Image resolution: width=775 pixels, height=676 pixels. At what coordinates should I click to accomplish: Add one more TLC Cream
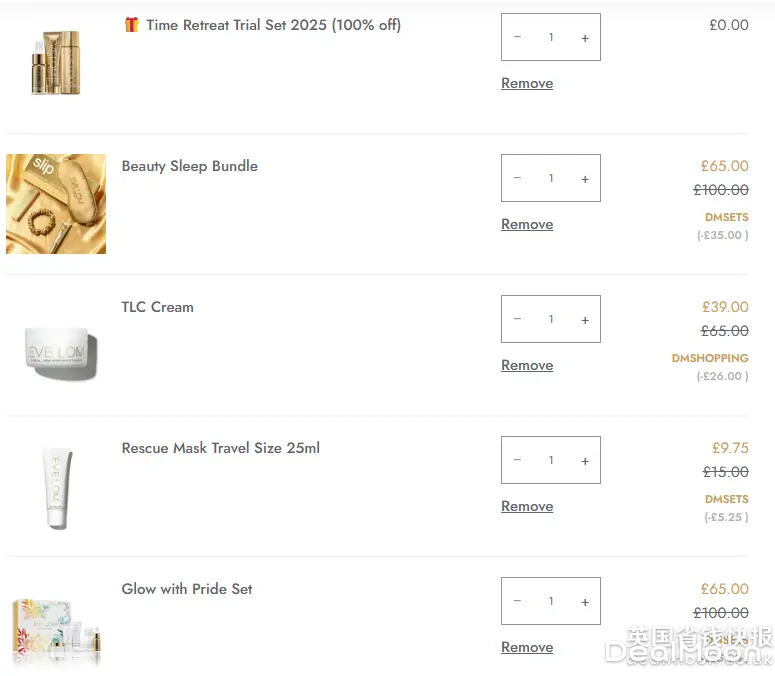[x=585, y=320]
